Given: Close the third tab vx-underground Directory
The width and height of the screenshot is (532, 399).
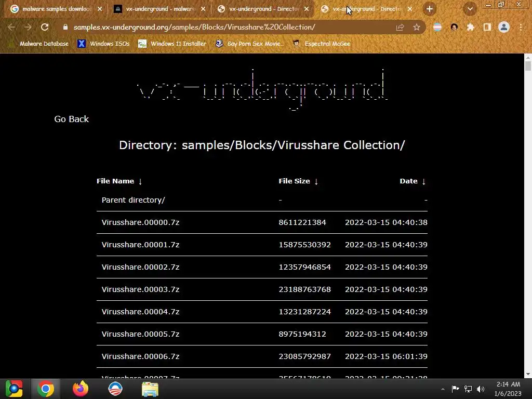Looking at the screenshot, I should point(307,9).
